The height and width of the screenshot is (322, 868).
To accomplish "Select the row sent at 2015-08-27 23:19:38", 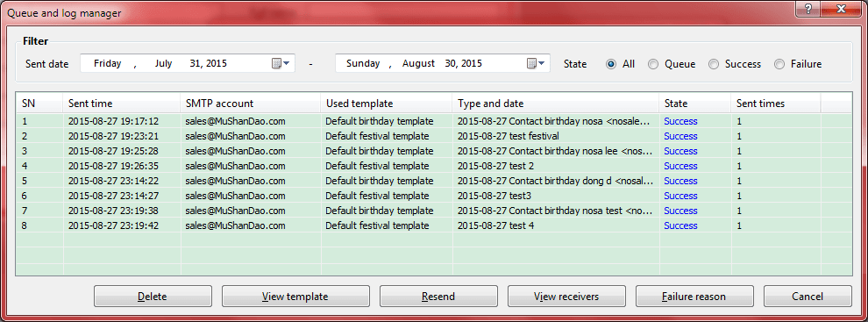I will pos(435,211).
